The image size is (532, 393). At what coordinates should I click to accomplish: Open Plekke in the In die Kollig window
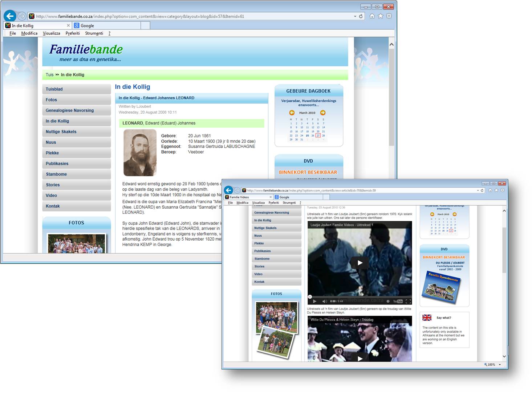[77, 153]
